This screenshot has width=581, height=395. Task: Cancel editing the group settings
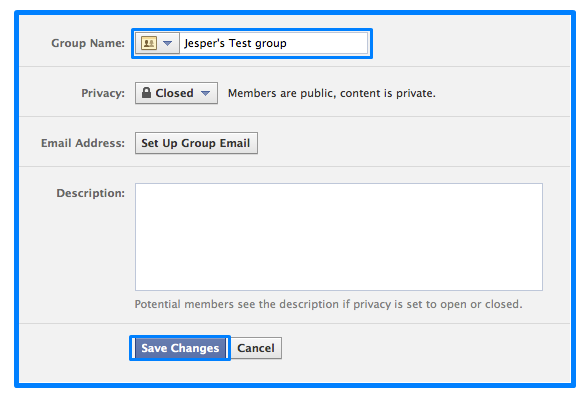tap(256, 348)
